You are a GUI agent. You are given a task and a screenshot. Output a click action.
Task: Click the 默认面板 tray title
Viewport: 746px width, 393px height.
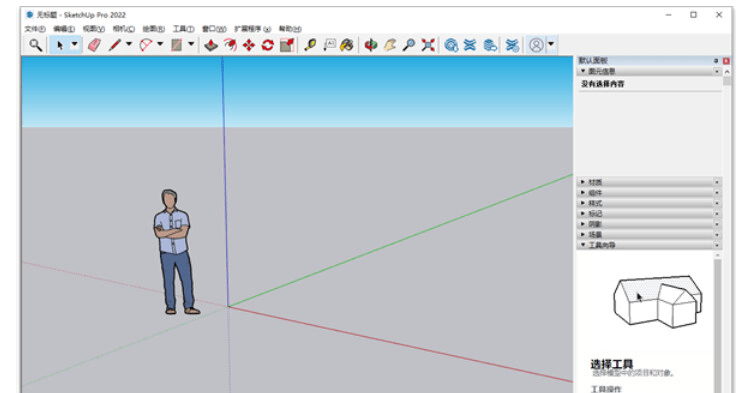coord(593,60)
